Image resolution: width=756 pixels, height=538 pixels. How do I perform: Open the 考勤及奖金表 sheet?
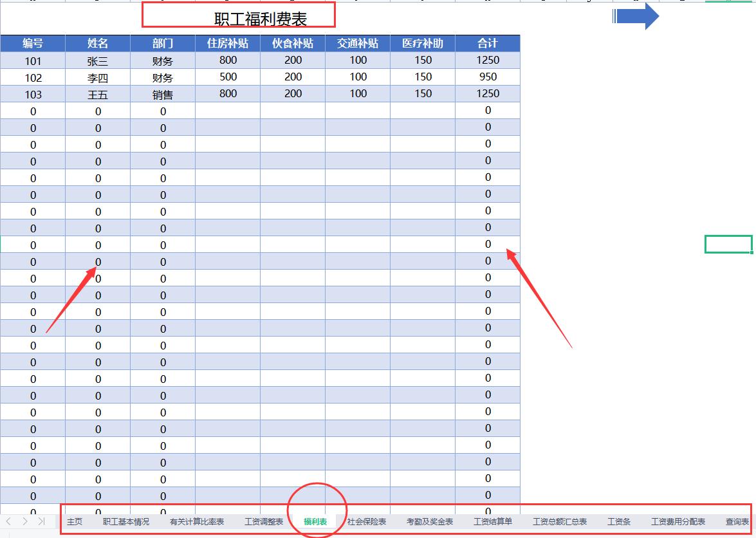click(x=429, y=522)
